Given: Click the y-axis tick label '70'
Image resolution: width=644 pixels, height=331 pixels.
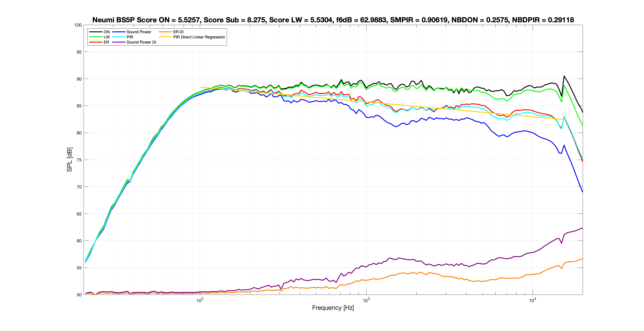Looking at the screenshot, I should pos(79,187).
